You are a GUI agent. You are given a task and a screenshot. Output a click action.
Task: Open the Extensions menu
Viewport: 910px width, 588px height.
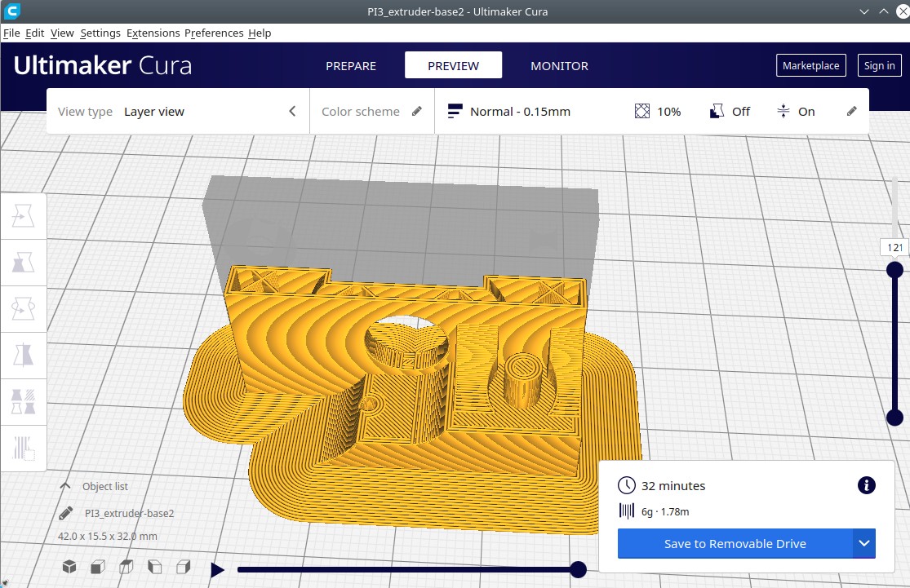[x=153, y=33]
